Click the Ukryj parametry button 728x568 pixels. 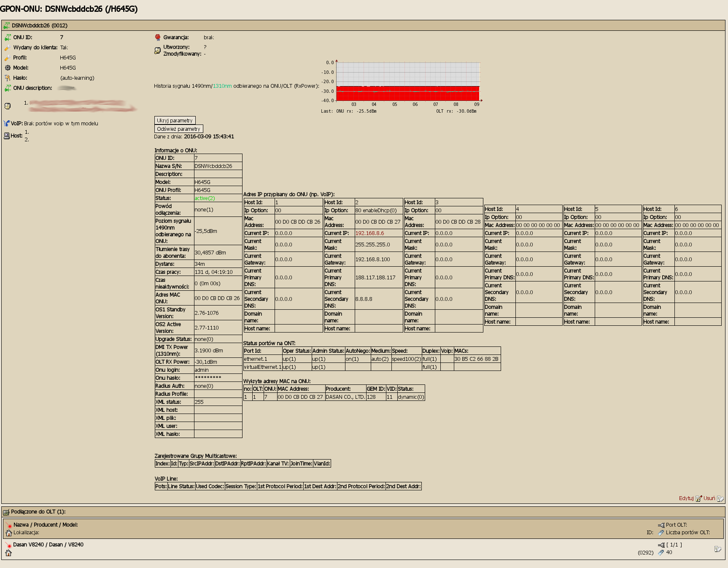click(175, 121)
